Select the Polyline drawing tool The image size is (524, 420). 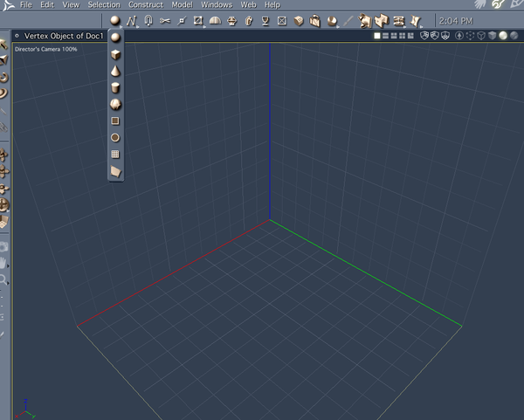pos(132,21)
